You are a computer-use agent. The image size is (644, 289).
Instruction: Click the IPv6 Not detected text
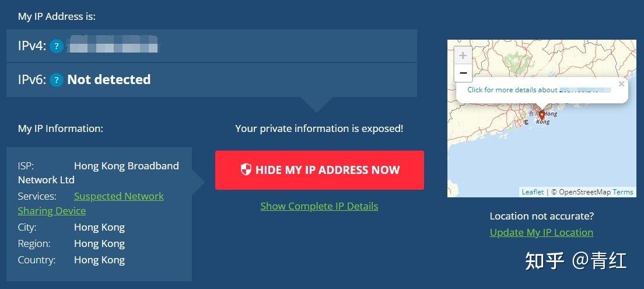109,79
